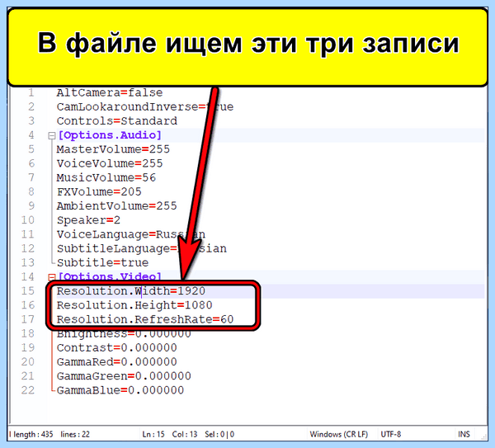Click the Resolution.Height=1080 line
Screen dimensions: 495x448
[134, 305]
